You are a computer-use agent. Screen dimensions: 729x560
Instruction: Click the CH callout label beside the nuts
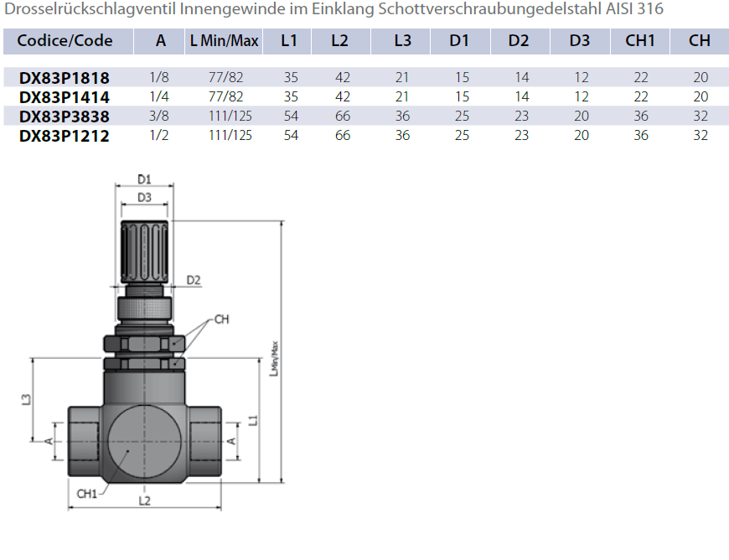click(x=221, y=319)
